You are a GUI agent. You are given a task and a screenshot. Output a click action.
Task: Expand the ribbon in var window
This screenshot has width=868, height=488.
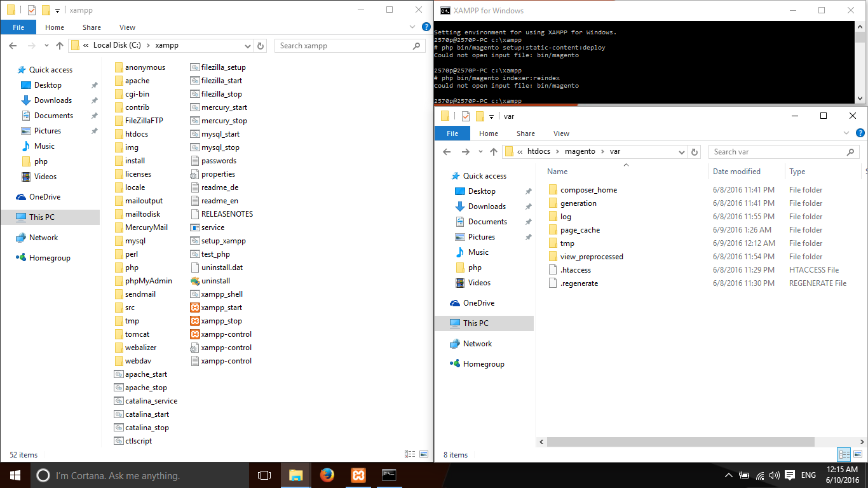[846, 133]
